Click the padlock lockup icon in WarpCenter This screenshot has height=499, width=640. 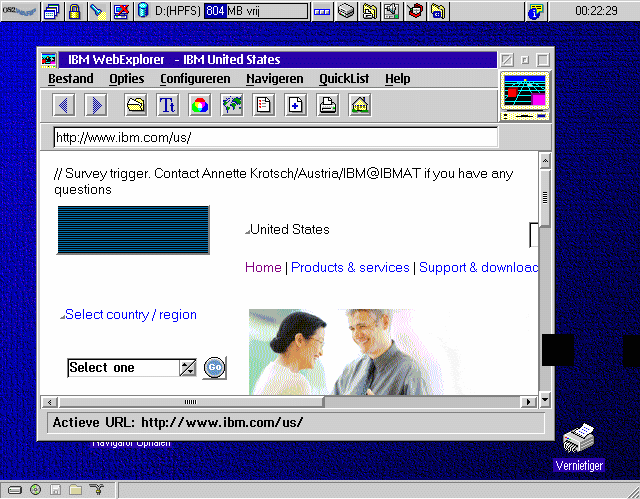[74, 11]
